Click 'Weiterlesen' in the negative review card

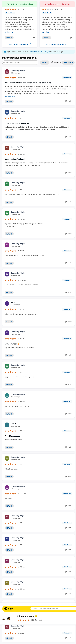coord(46,32)
